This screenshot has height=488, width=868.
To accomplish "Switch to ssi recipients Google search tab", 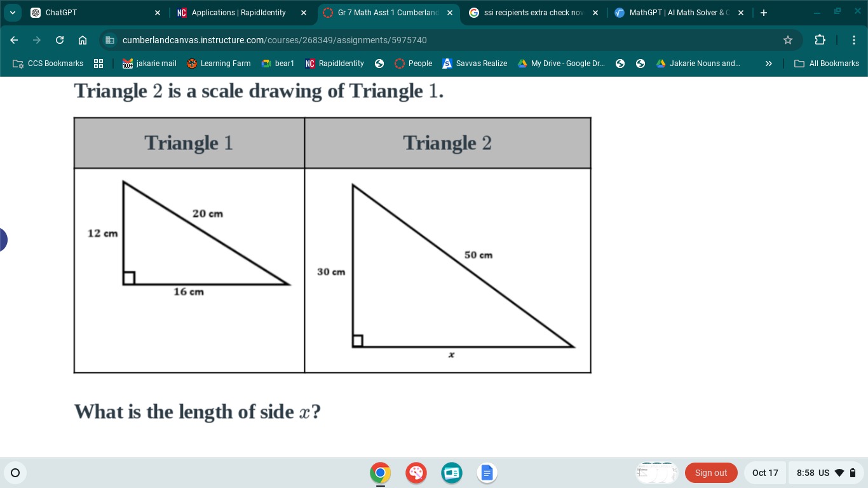I will (533, 13).
